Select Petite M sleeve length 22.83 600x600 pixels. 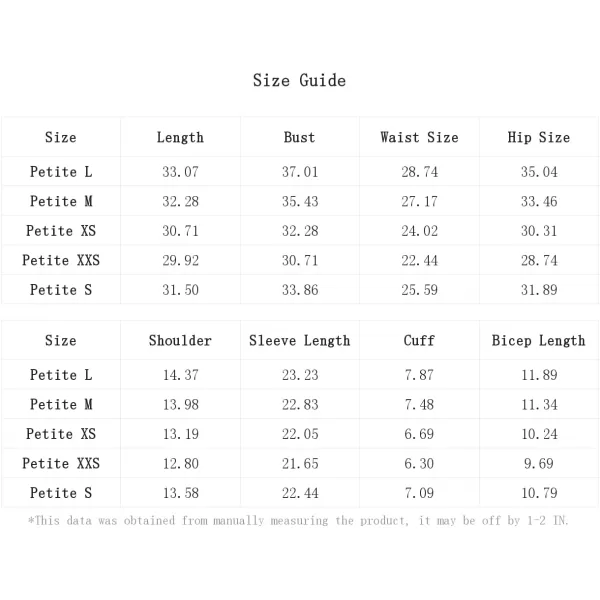pos(300,405)
